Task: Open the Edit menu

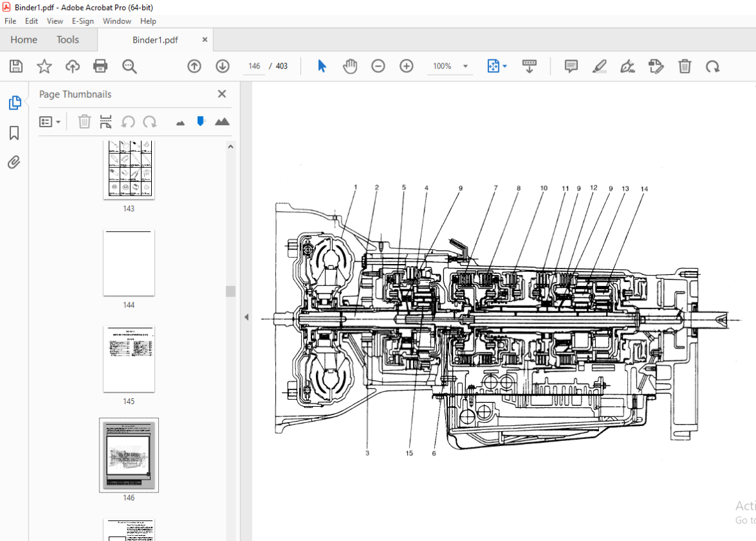Action: tap(32, 21)
